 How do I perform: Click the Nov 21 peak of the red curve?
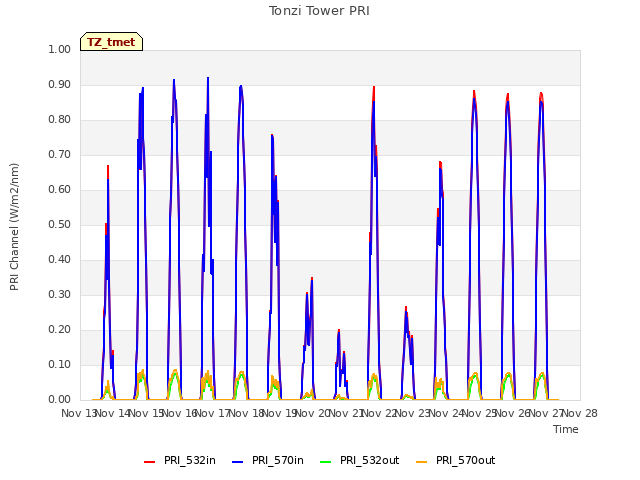coord(374,87)
